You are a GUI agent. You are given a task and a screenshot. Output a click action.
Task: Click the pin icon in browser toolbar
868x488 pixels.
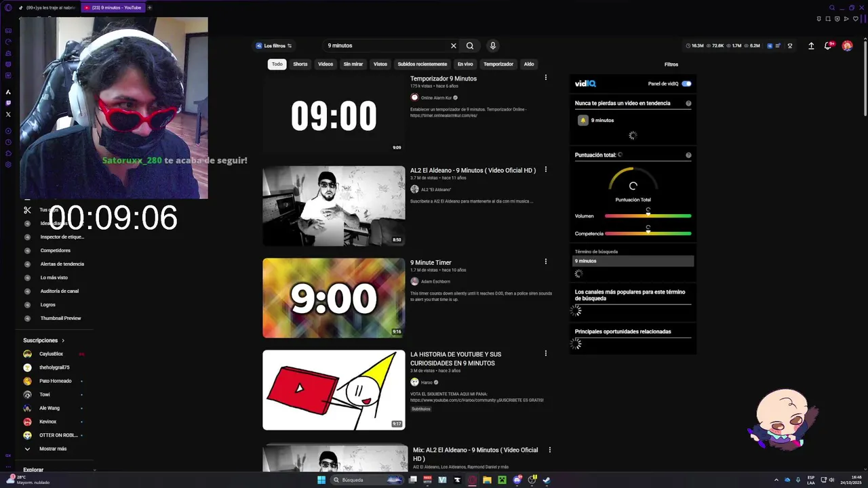[x=819, y=18]
